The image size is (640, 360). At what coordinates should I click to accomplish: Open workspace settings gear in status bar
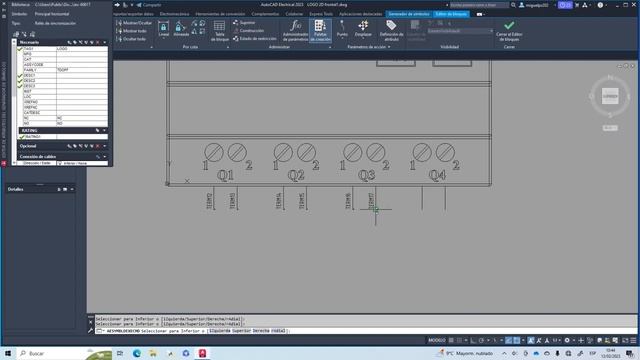click(567, 340)
